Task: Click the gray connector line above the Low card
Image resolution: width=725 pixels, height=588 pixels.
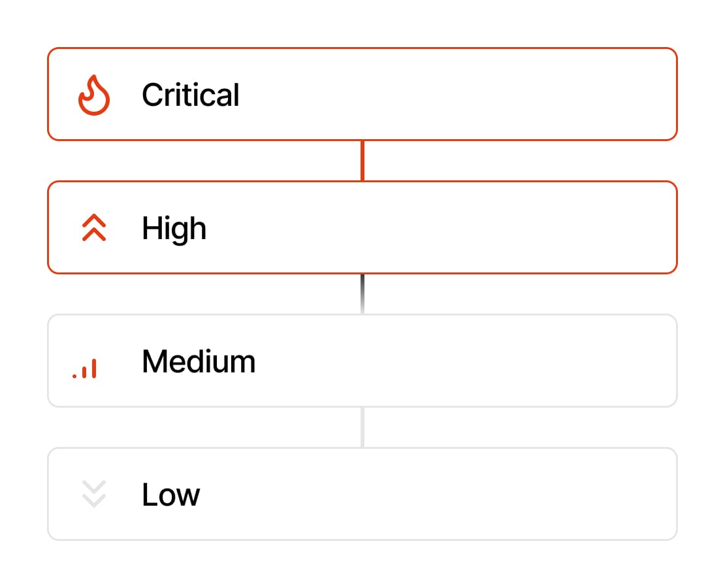Action: 362,427
